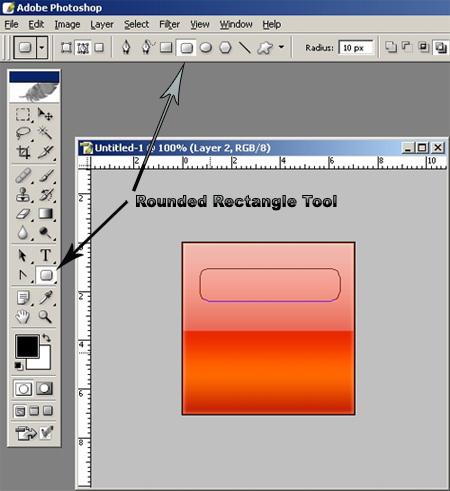Select the Pen tool in toolbox
This screenshot has width=450, height=491.
pyautogui.click(x=23, y=275)
